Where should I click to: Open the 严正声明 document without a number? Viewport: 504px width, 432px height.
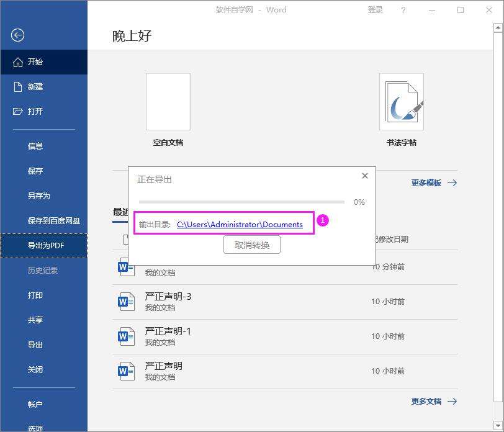pyautogui.click(x=285, y=371)
